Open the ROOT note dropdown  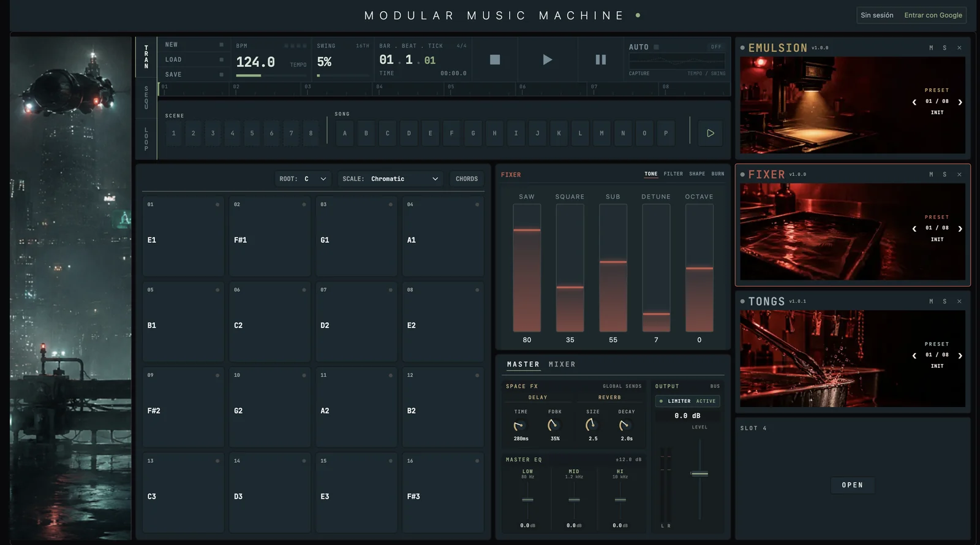[303, 179]
